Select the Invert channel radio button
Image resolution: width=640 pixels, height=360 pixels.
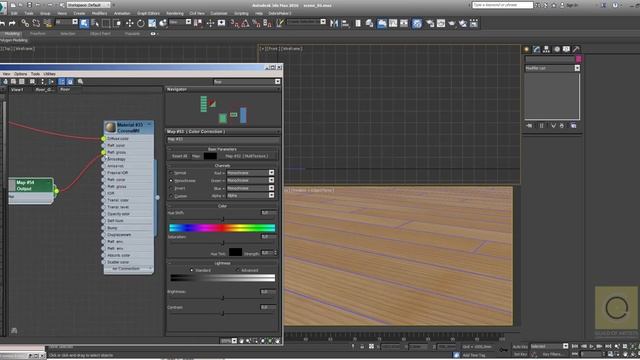(x=171, y=188)
